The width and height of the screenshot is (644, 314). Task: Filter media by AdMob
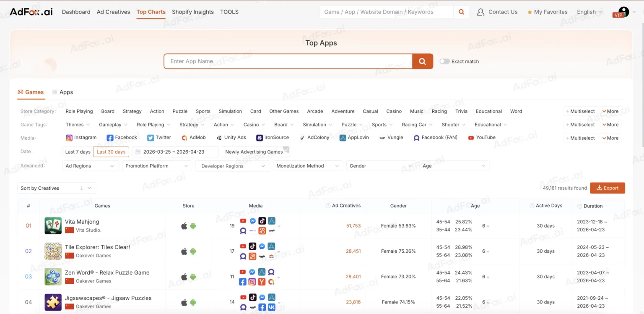pos(193,138)
